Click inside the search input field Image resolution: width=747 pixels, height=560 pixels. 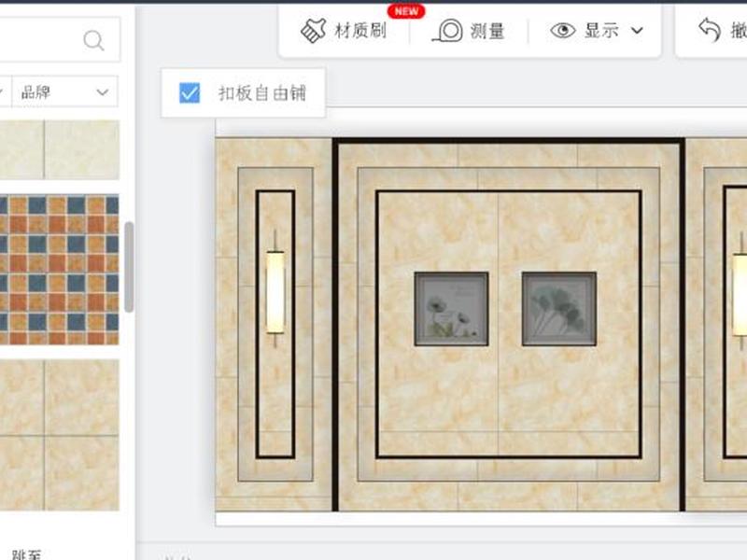tap(60, 40)
